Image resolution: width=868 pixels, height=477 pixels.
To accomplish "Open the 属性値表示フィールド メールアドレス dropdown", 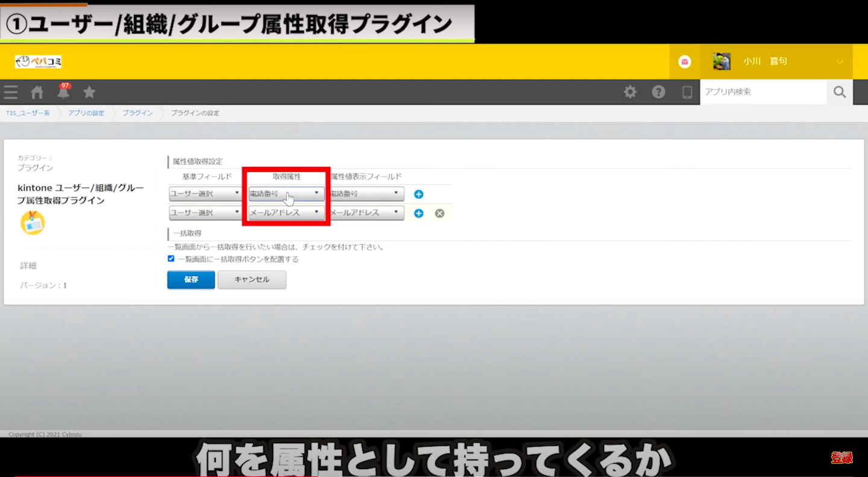I will 365,213.
